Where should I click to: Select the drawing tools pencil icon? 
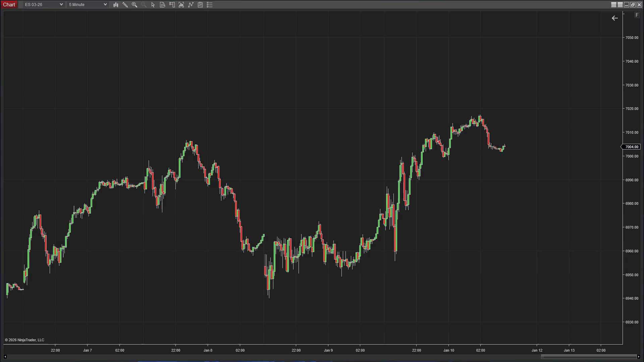[x=125, y=5]
